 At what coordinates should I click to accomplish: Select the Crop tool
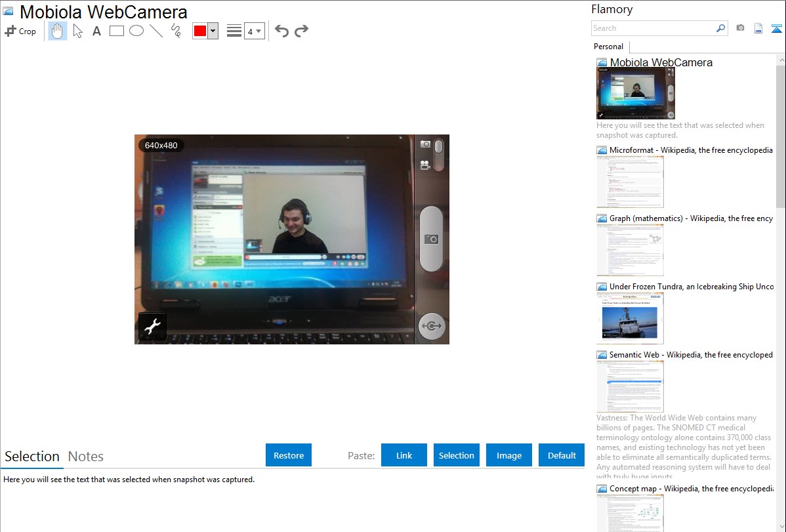pyautogui.click(x=20, y=31)
